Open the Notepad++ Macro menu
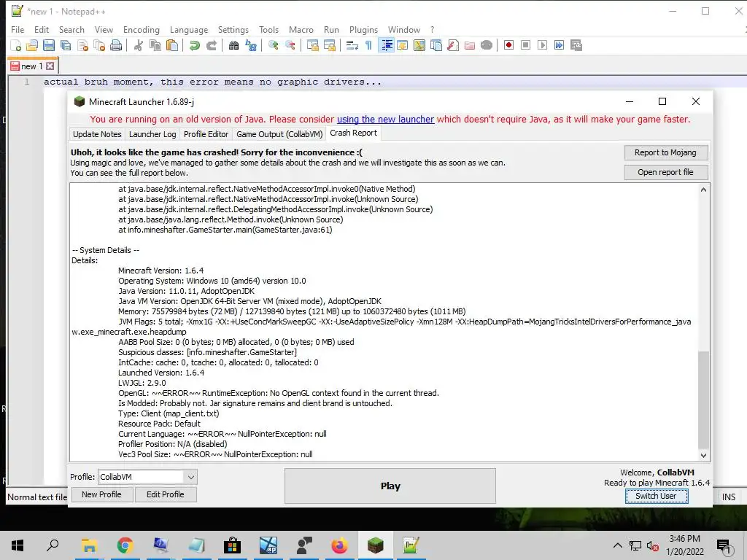The width and height of the screenshot is (747, 560). coord(301,29)
